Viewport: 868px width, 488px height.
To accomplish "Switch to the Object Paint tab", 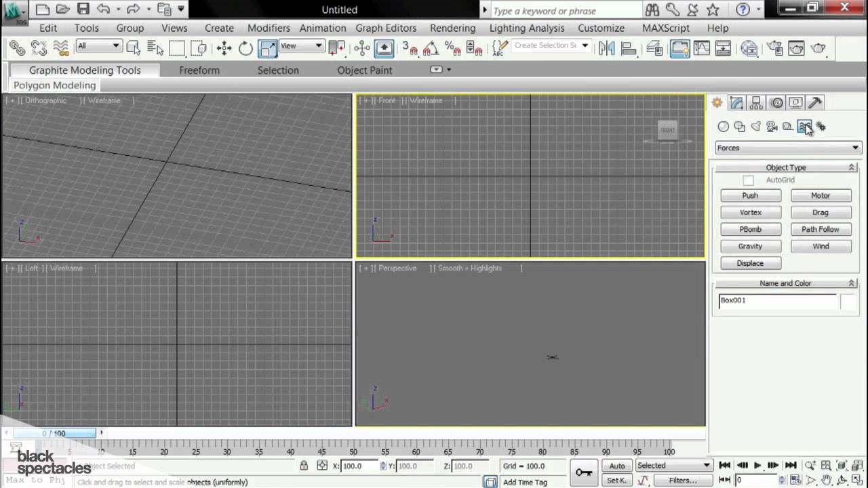I will 365,70.
